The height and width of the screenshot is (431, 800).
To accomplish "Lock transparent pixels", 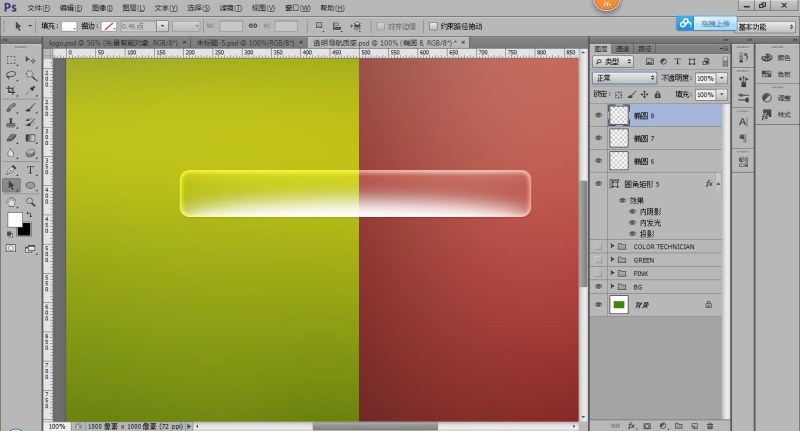I will [618, 95].
